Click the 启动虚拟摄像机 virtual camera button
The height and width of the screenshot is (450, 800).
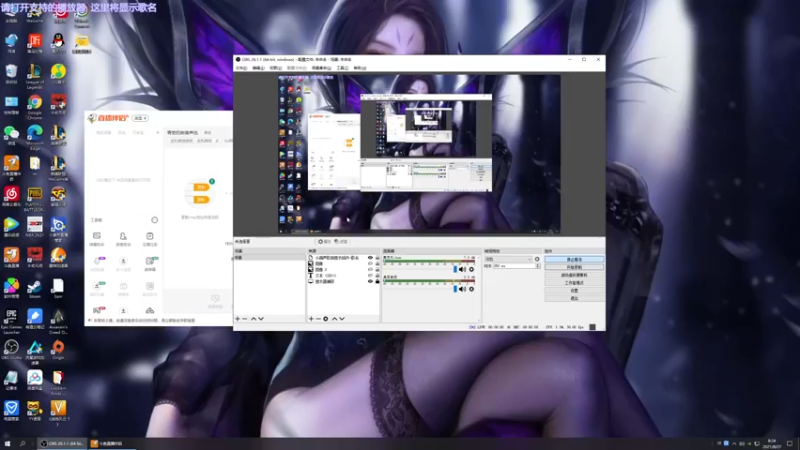coord(574,275)
